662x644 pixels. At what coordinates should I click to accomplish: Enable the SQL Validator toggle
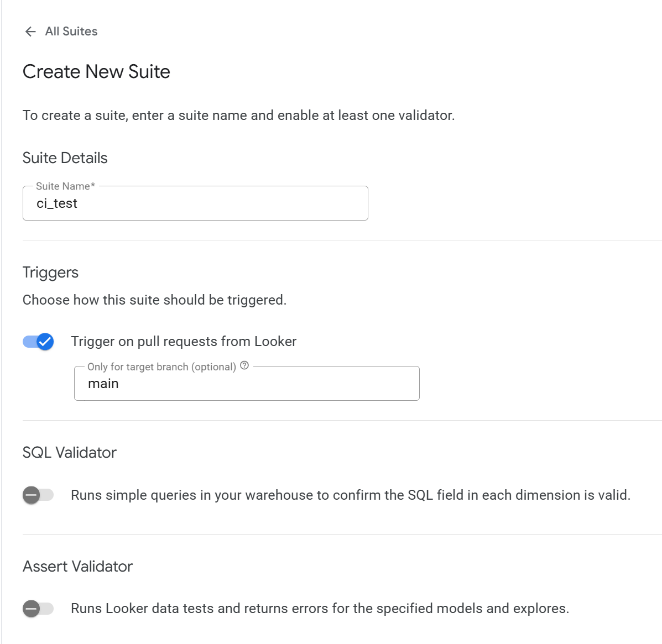coord(38,495)
